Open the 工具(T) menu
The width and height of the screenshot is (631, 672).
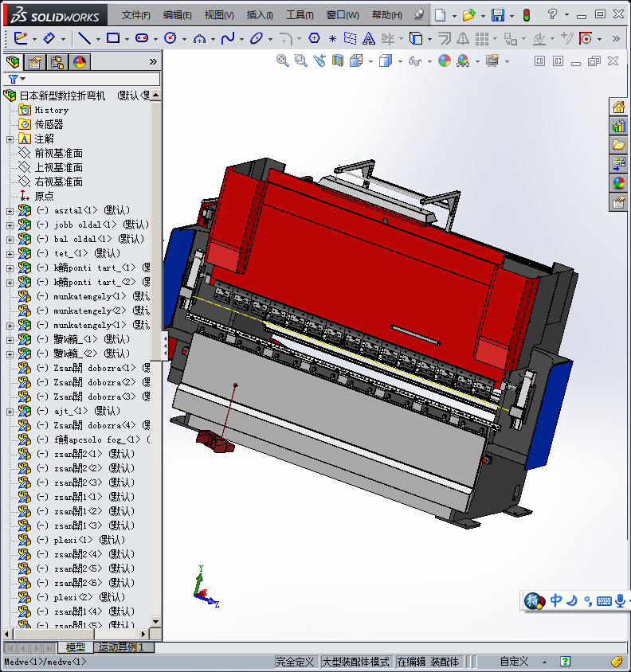[300, 15]
